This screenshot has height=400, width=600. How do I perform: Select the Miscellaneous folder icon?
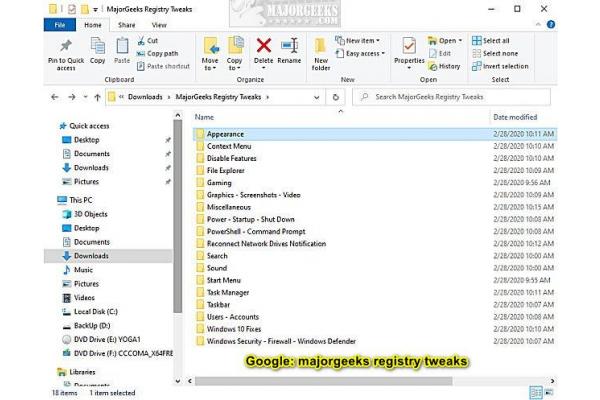tap(200, 207)
